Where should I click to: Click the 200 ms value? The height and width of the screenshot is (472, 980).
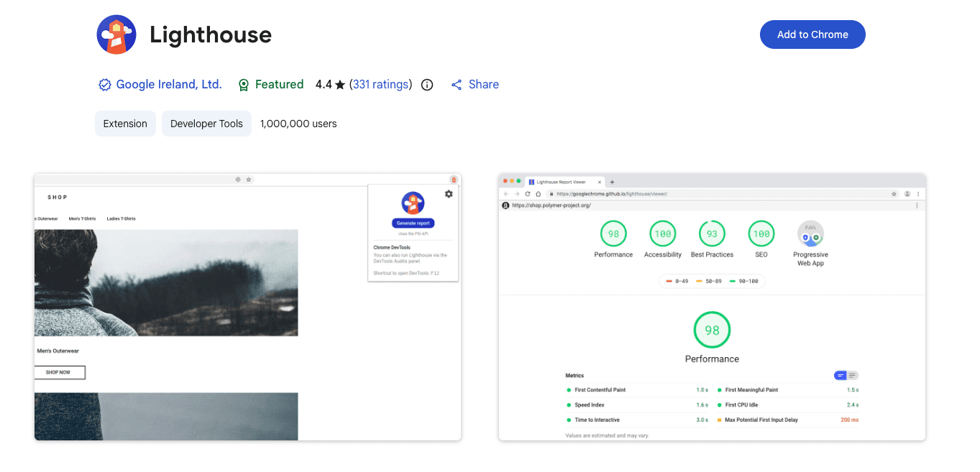[x=849, y=420]
